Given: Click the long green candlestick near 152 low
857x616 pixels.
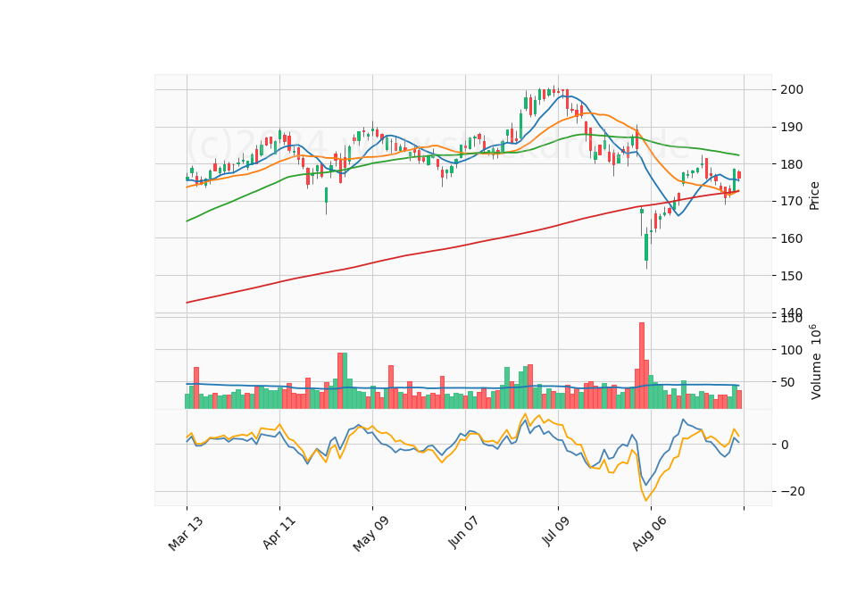Looking at the screenshot, I should point(646,247).
